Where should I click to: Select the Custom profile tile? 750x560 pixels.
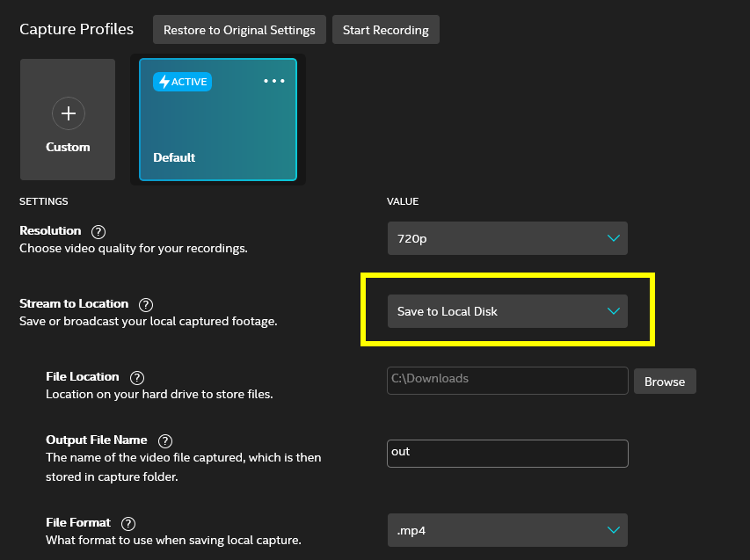point(68,120)
